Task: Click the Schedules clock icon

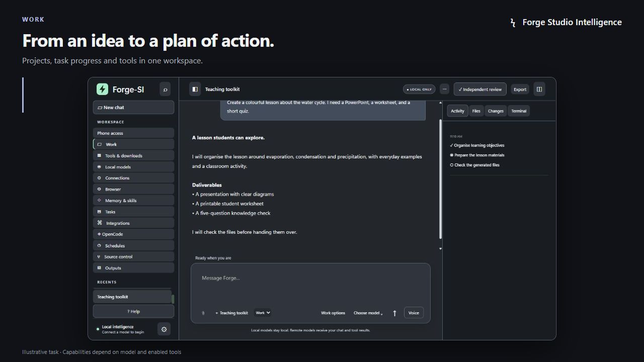Action: (99, 245)
